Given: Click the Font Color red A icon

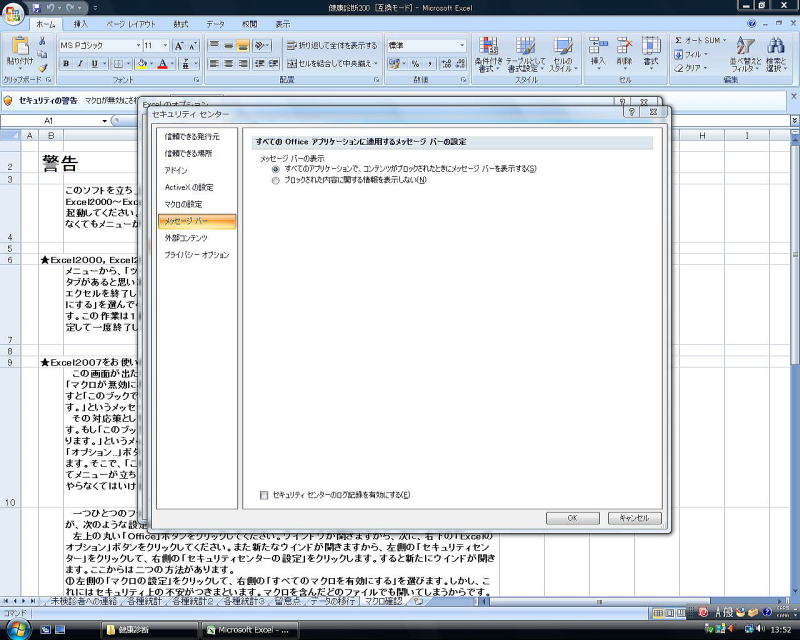Looking at the screenshot, I should click(162, 64).
